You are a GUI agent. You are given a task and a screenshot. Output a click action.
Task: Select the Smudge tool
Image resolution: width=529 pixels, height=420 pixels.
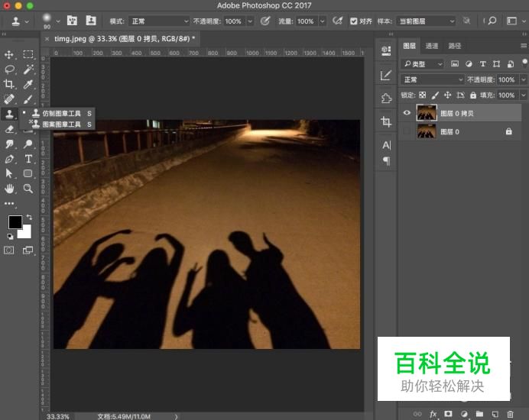(x=9, y=144)
